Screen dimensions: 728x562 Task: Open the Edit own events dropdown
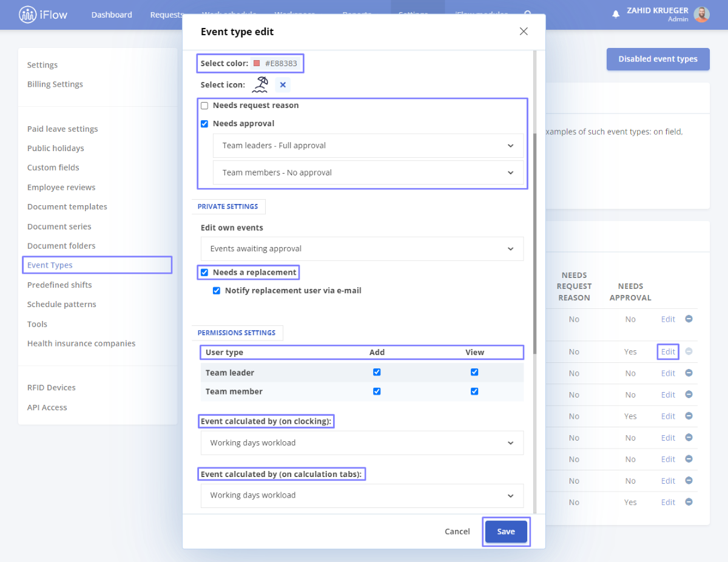tap(362, 249)
